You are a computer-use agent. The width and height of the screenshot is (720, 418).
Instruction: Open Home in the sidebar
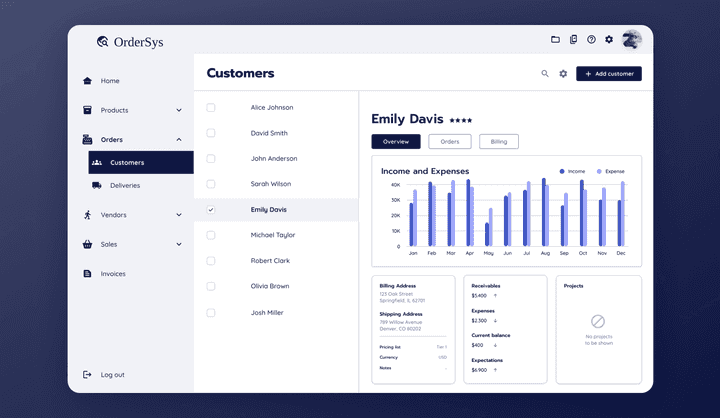coord(110,81)
